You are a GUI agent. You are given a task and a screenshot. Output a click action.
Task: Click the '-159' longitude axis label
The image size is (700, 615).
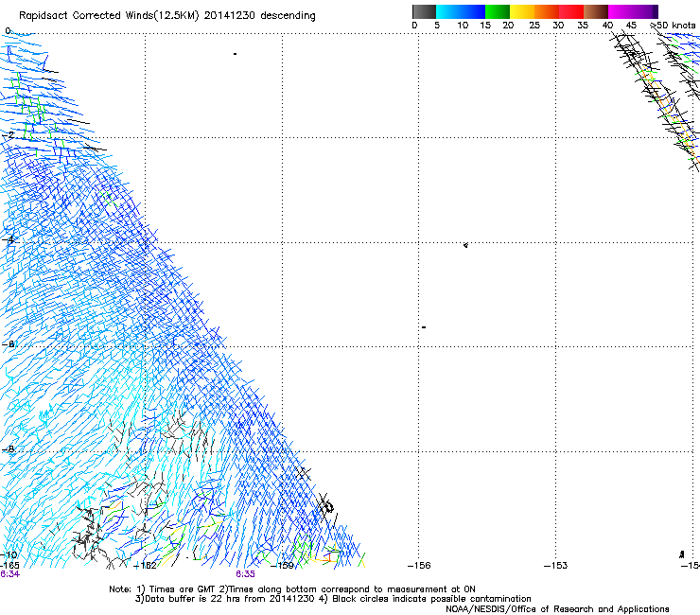click(283, 566)
